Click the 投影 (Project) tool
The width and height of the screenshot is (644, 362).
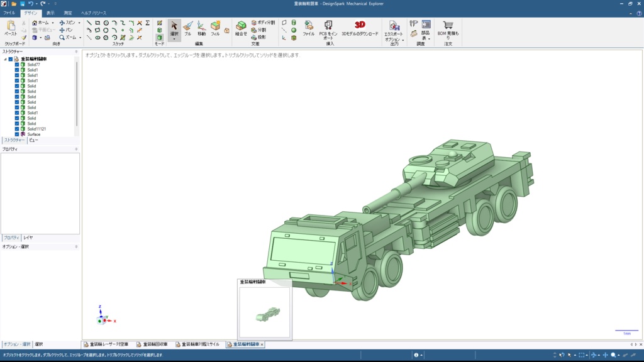(x=258, y=37)
